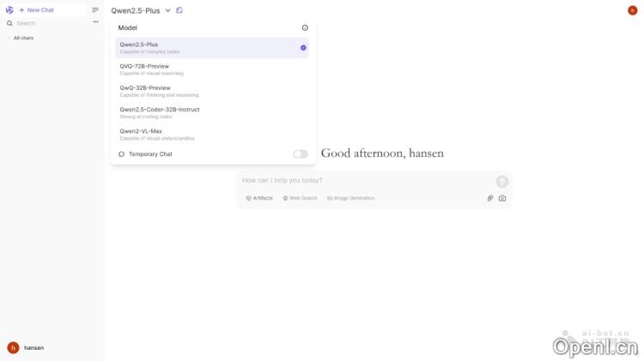Click the Qwen logo in the sidebar
This screenshot has width=644, height=361.
(9, 10)
